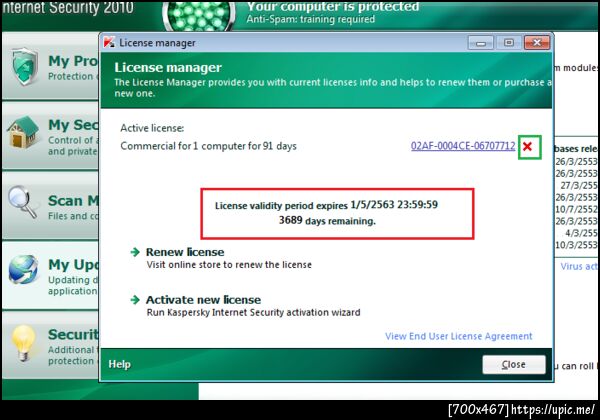This screenshot has height=420, width=600.
Task: Maximize the License manager window
Action: tap(509, 42)
